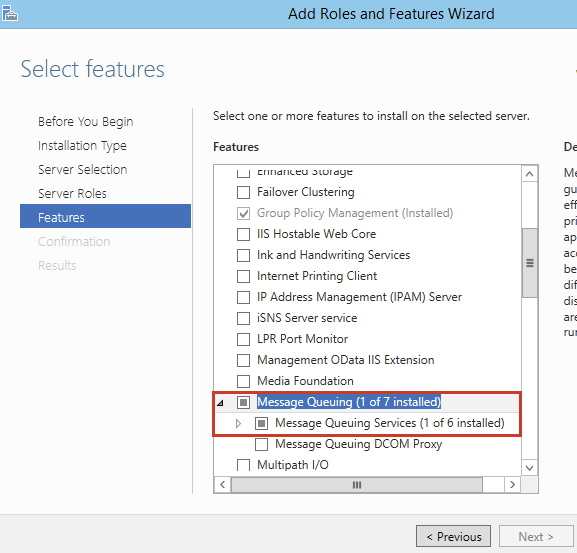Image resolution: width=577 pixels, height=553 pixels.
Task: Click the Next button
Action: point(536,536)
